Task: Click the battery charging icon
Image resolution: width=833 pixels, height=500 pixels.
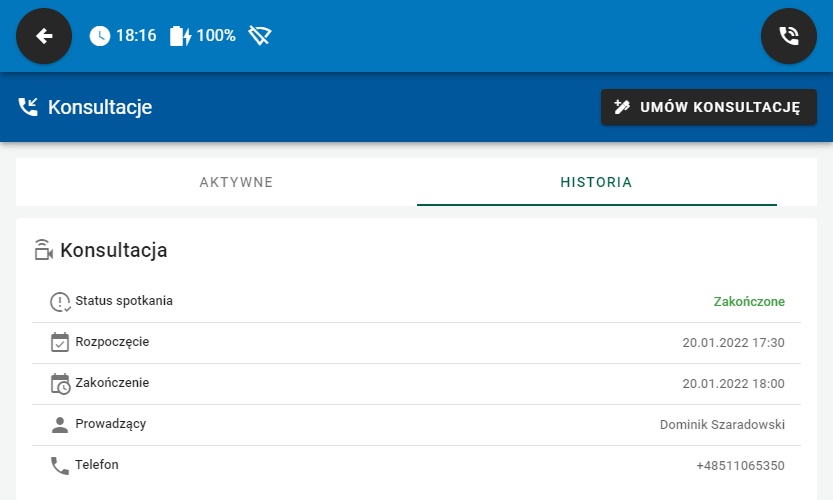Action: point(180,36)
